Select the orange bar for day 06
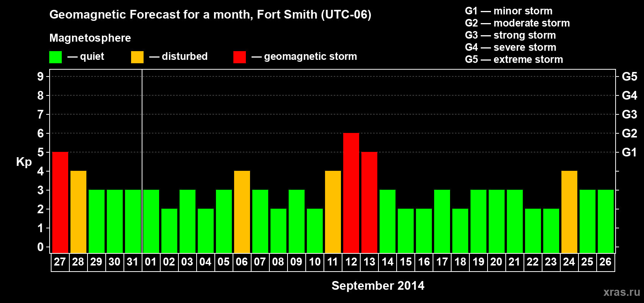 [x=242, y=212]
